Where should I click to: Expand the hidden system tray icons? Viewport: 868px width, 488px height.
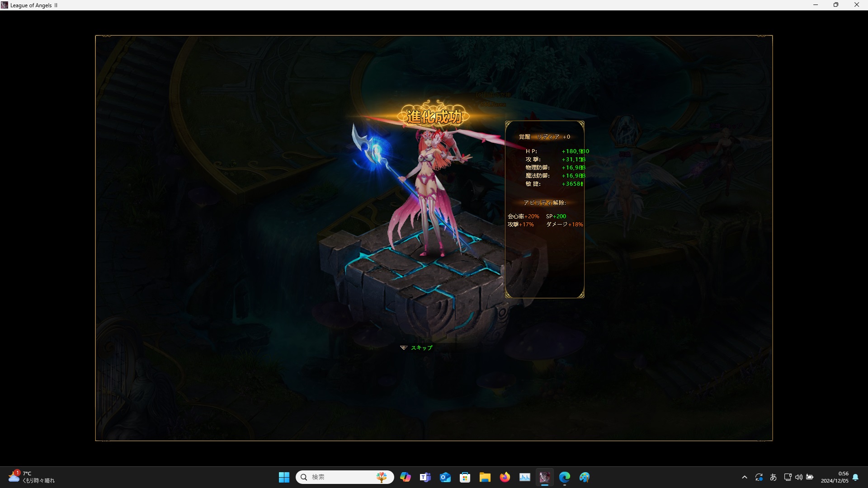point(745,477)
